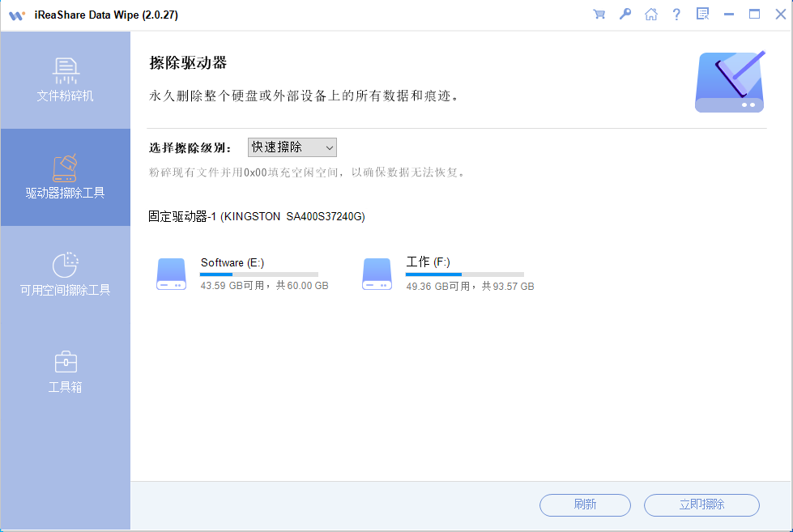Viewport: 793px width, 532px height.
Task: Click the large drive wipe illustration
Action: (730, 82)
